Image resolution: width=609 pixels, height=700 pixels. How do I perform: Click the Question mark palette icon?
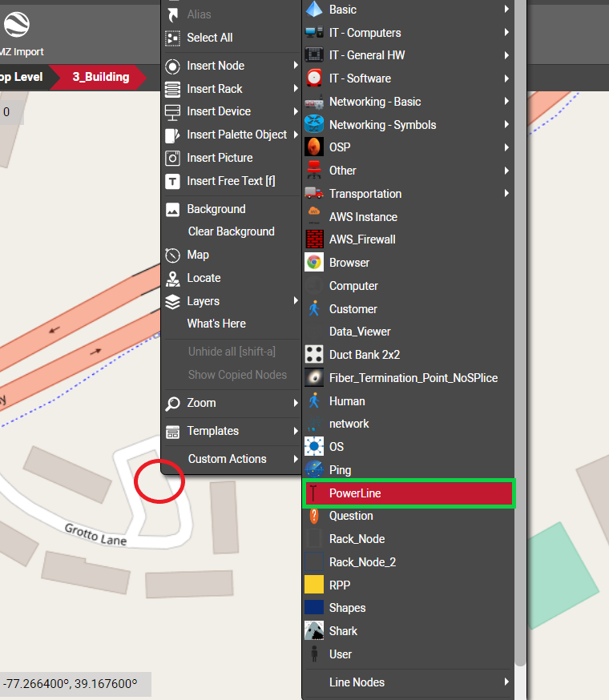point(314,517)
